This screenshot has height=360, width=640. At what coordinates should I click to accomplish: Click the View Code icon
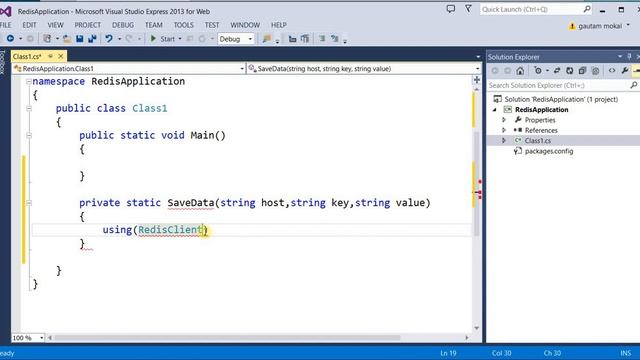click(612, 71)
